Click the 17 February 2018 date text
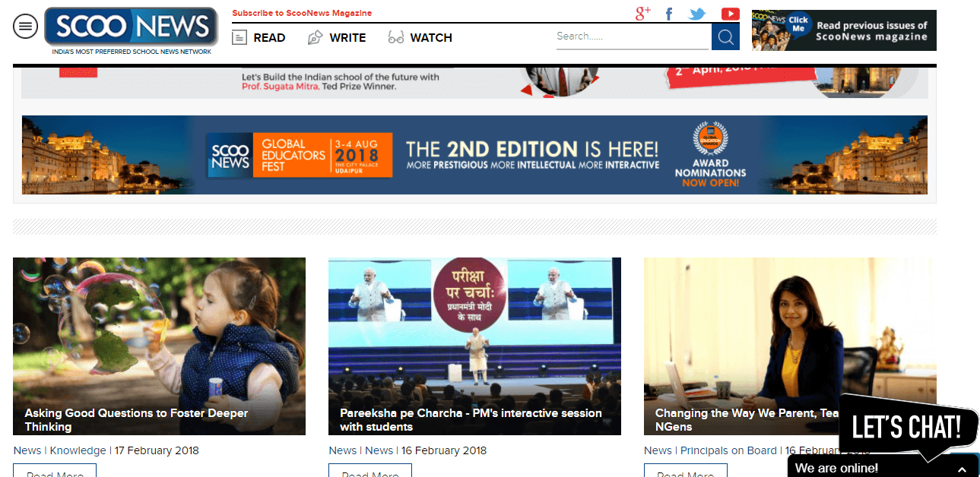The height and width of the screenshot is (477, 980). tap(157, 450)
